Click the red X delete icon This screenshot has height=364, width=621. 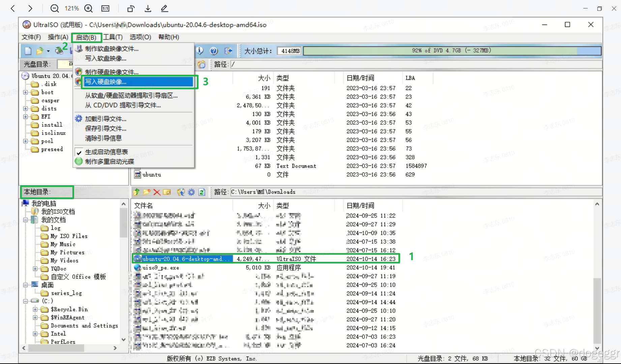[157, 192]
